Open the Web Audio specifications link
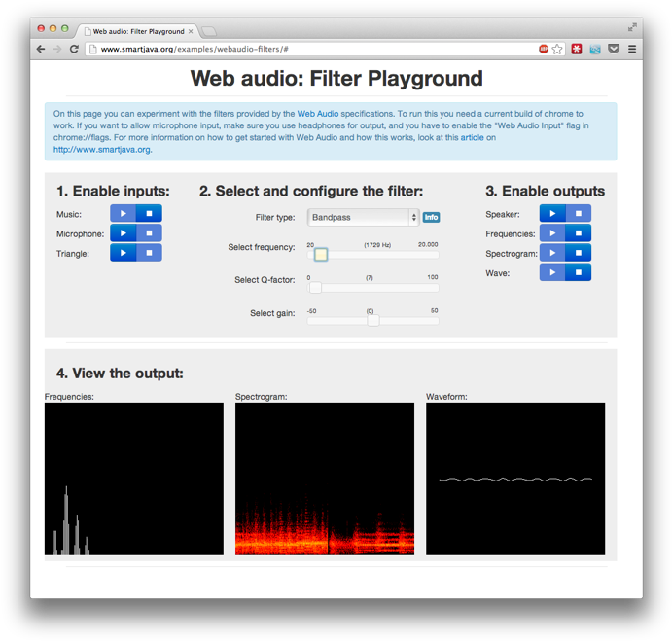This screenshot has width=672, height=641. click(318, 114)
